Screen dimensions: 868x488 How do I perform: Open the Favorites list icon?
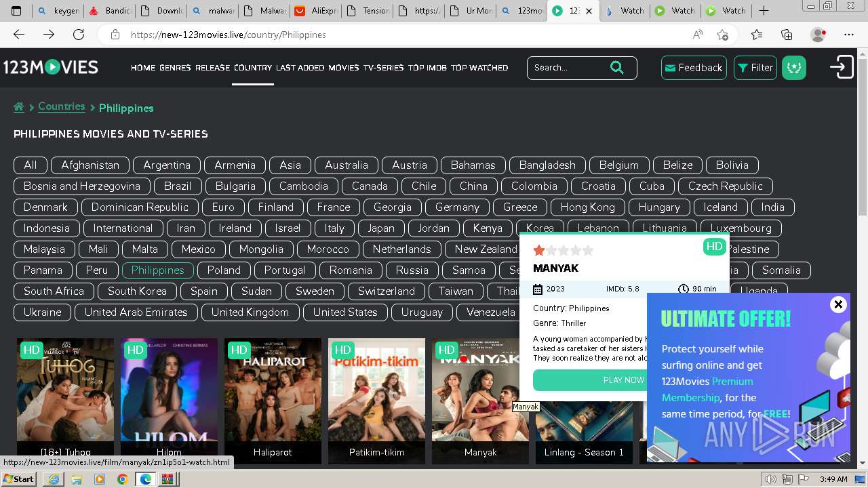[757, 35]
